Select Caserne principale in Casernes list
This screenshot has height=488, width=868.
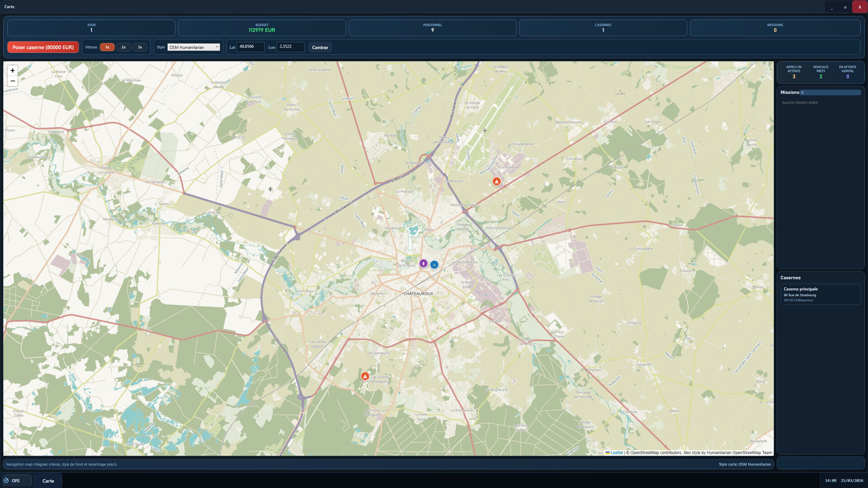point(820,294)
